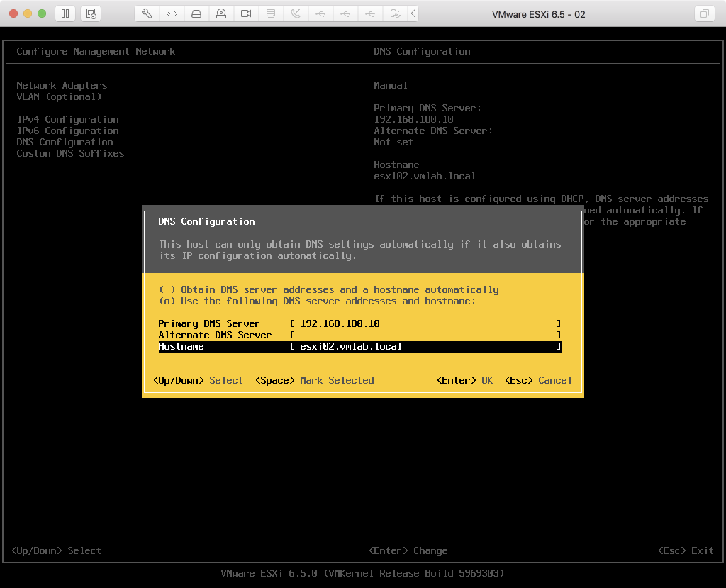Collapse the device toolbar chevron
The image size is (726, 588).
coord(414,13)
